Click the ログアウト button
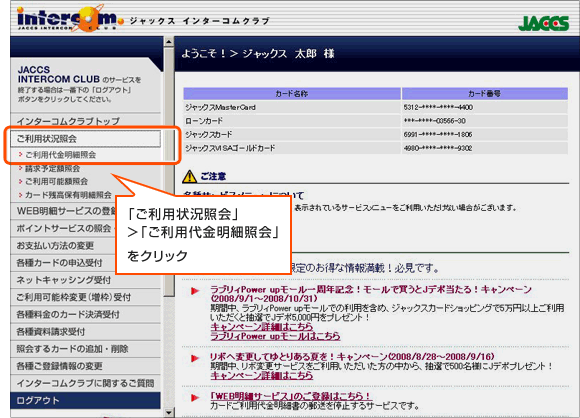 click(x=85, y=401)
